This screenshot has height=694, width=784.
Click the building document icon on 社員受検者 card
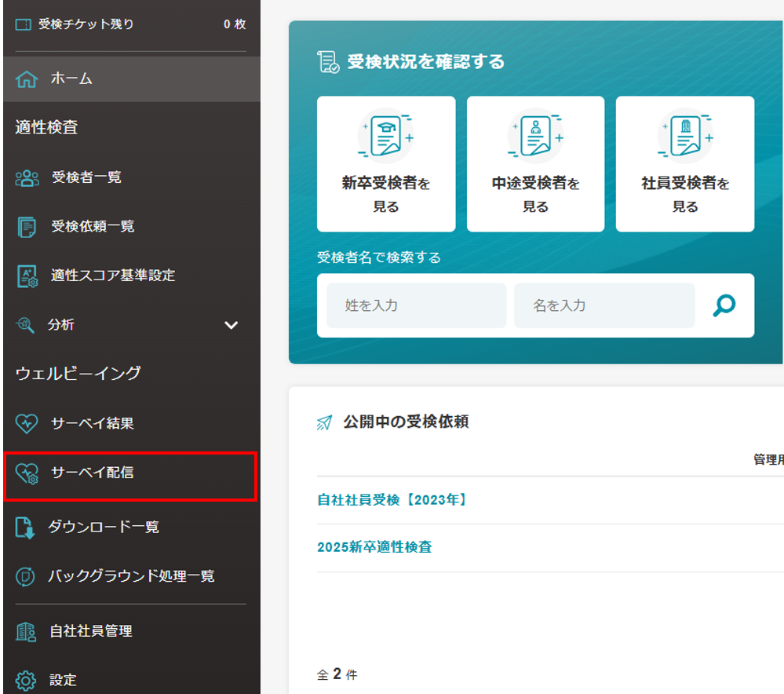pyautogui.click(x=685, y=136)
